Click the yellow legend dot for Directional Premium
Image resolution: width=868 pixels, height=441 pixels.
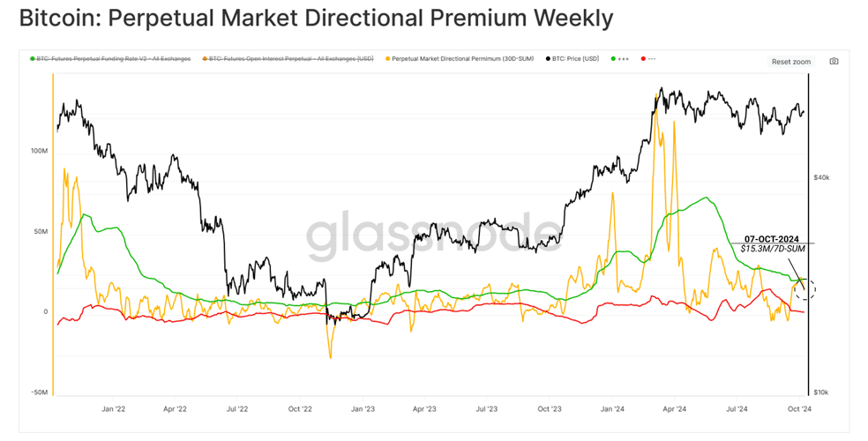coord(387,58)
